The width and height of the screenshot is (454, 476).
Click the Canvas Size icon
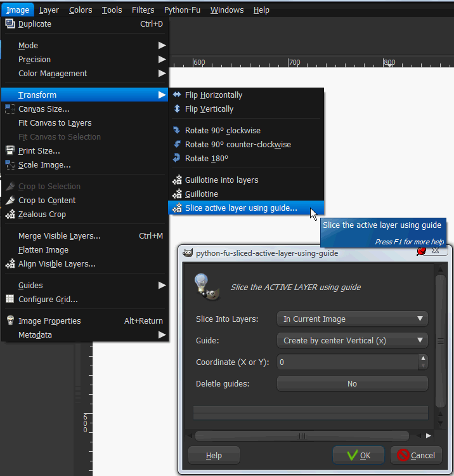click(10, 109)
